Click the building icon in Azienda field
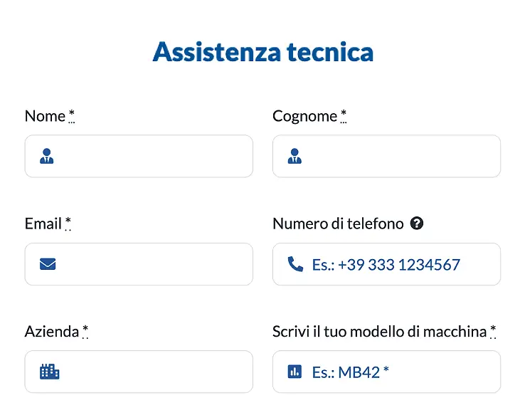 (49, 372)
